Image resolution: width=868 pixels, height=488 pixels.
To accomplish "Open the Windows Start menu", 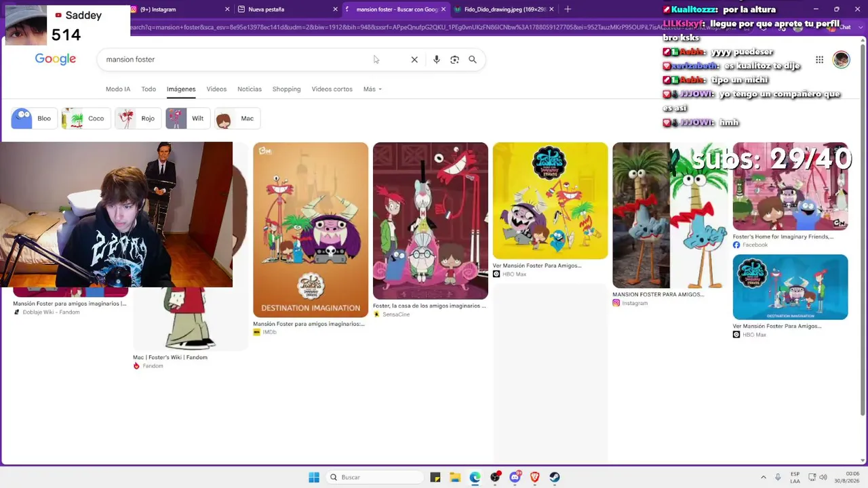I will 314,477.
